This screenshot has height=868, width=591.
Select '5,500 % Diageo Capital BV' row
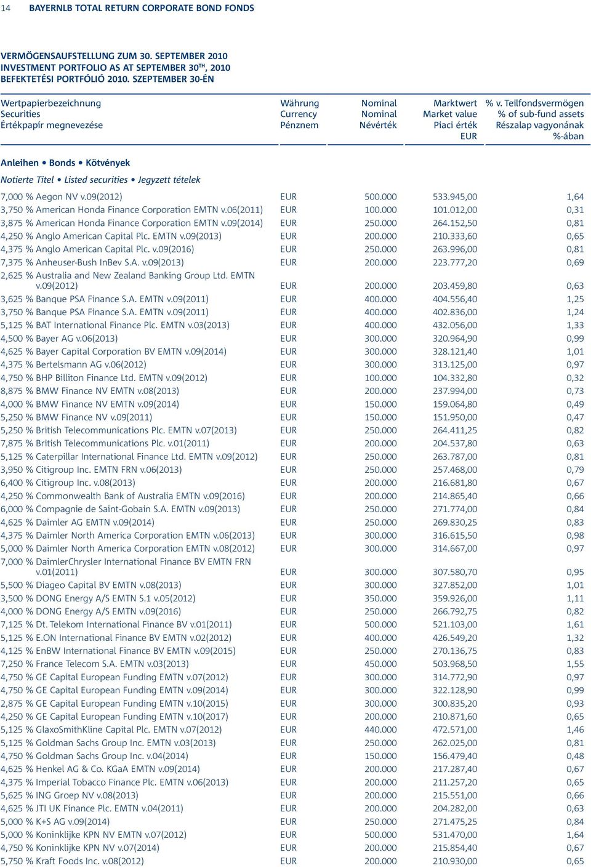[x=292, y=585]
